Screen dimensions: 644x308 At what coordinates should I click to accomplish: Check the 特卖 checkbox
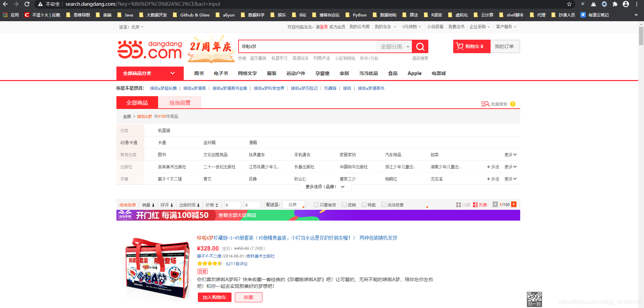click(364, 205)
